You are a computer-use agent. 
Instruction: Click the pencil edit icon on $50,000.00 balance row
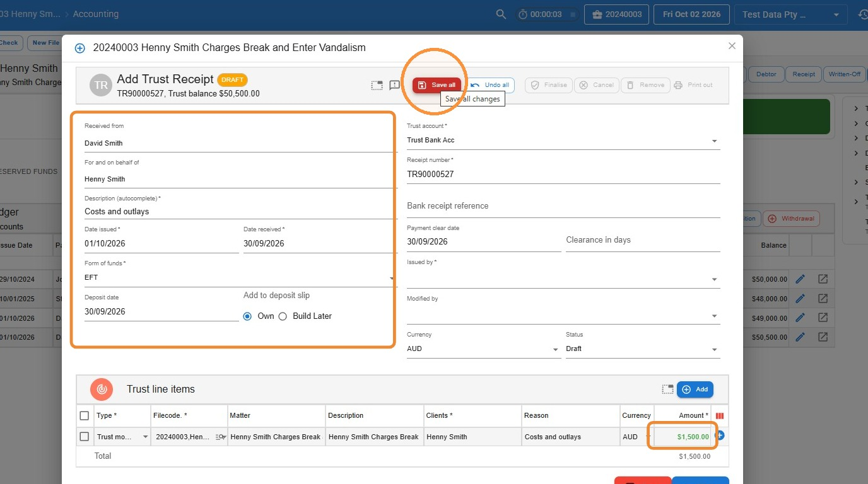801,279
